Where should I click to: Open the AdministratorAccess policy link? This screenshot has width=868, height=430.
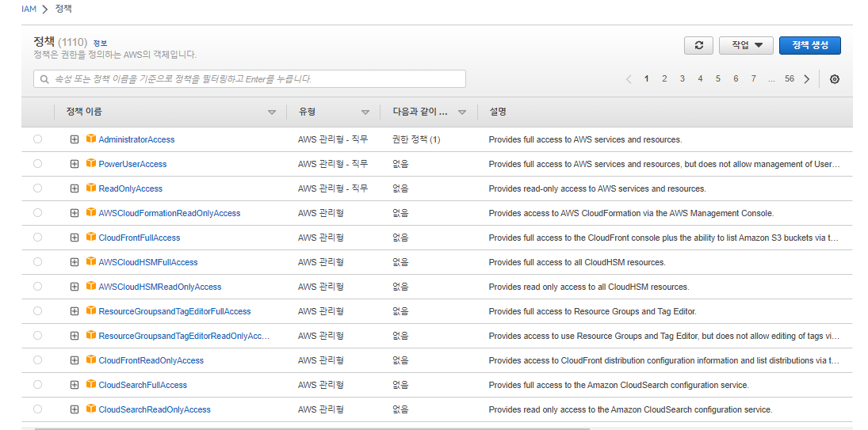136,140
